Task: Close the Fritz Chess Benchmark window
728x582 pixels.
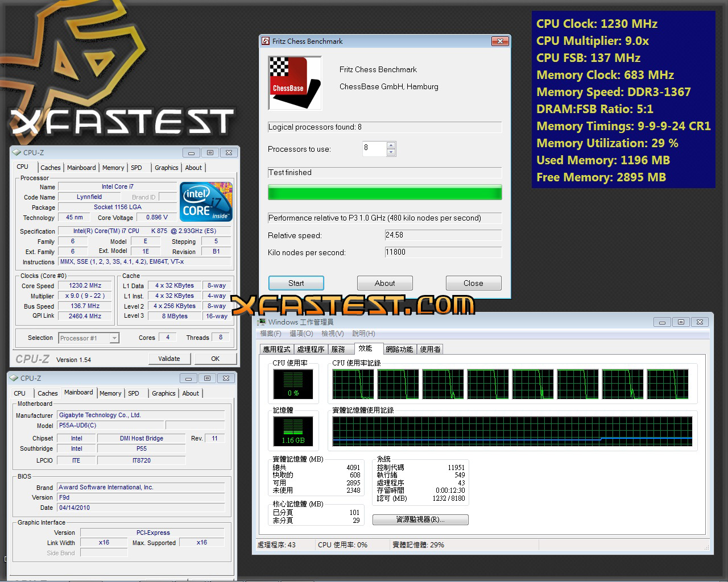Action: (x=499, y=41)
